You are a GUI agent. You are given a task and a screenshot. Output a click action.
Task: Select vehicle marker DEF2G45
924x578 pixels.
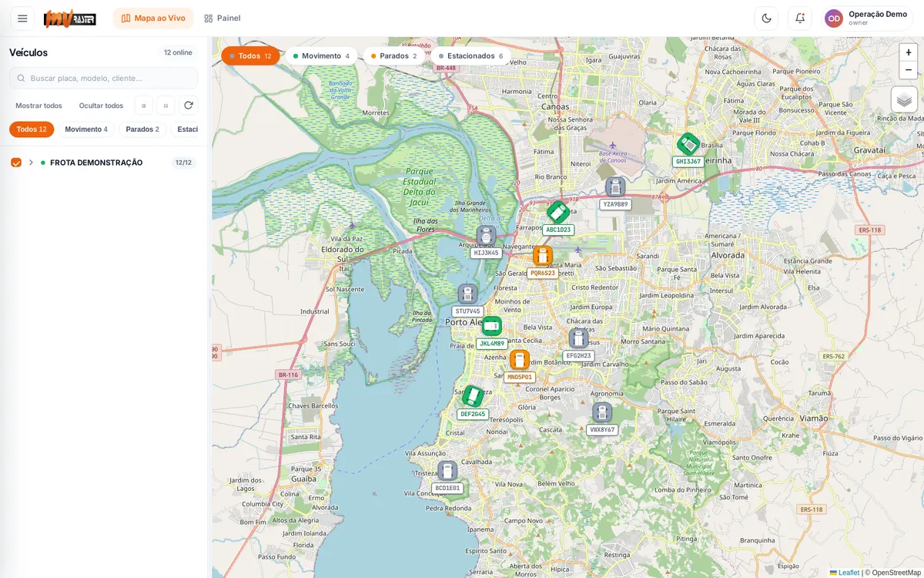coord(473,397)
